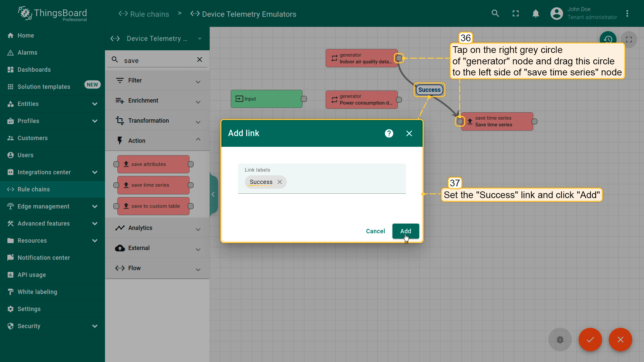Collapse the Action nodes section
Image resolution: width=644 pixels, height=362 pixels.
click(x=198, y=140)
